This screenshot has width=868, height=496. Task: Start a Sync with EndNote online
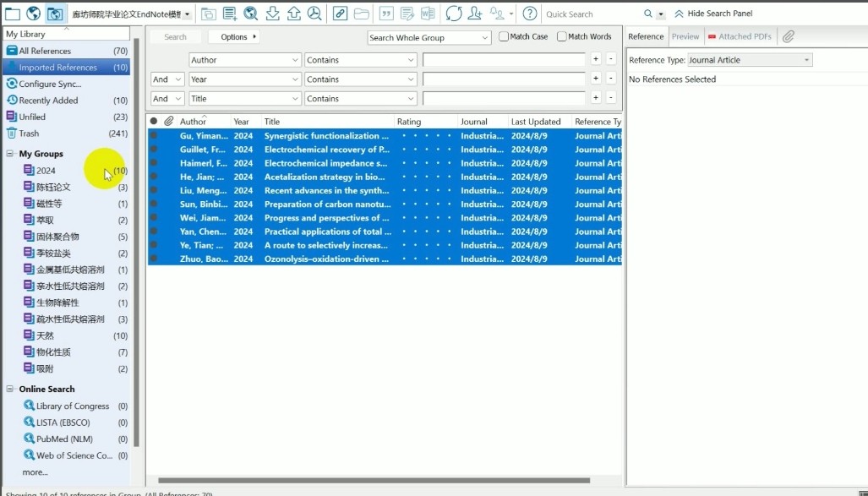click(452, 13)
